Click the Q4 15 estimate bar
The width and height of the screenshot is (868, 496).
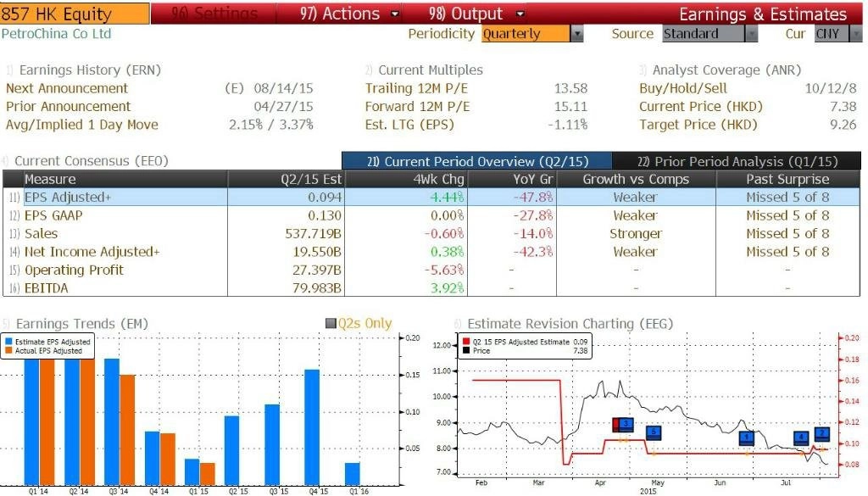312,427
